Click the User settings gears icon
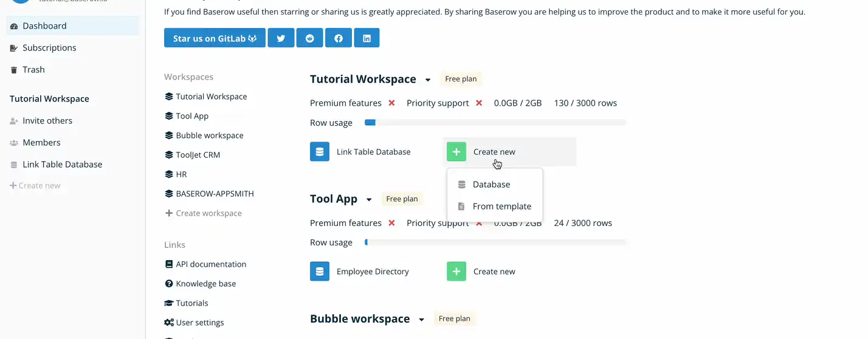The height and width of the screenshot is (339, 868). click(169, 323)
